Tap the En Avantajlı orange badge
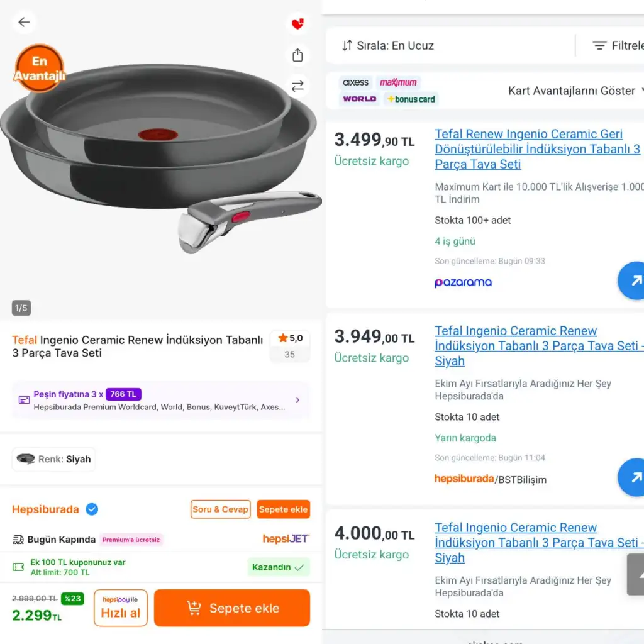 (x=40, y=69)
